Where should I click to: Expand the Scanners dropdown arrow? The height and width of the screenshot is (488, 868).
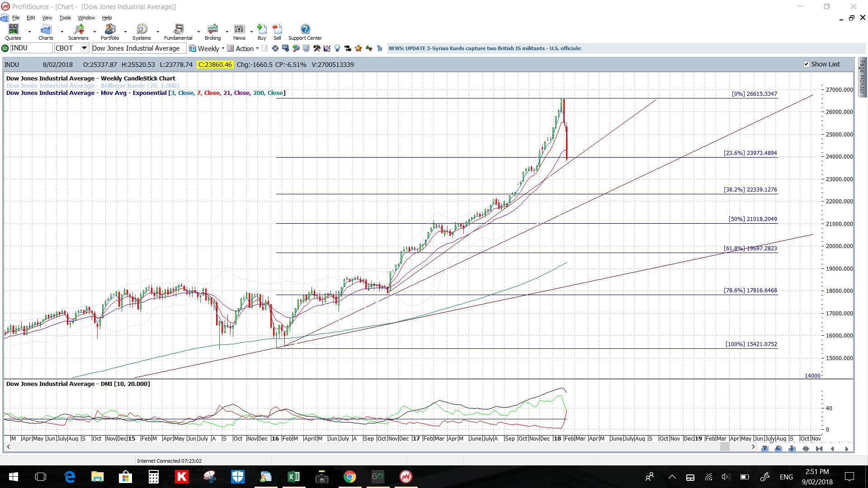pos(94,32)
